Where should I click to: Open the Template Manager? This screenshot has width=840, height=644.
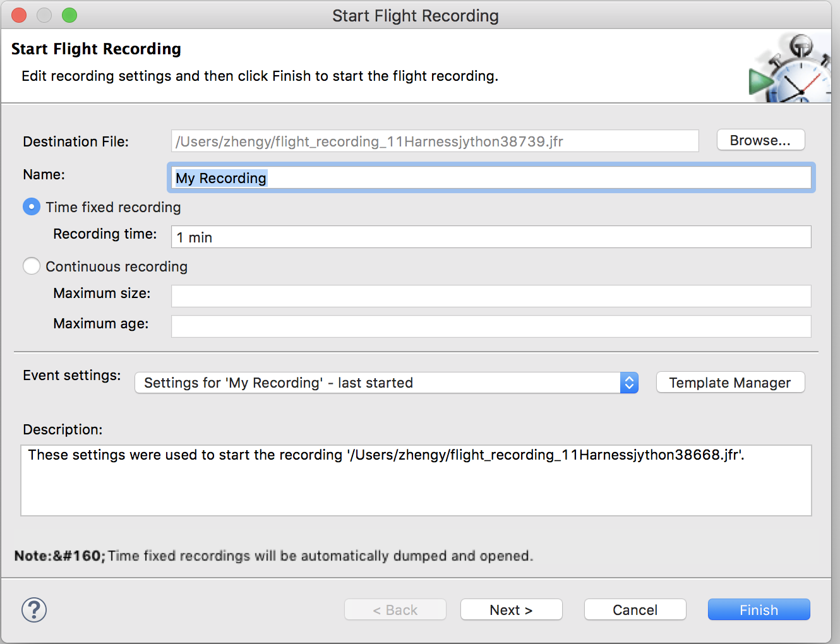[x=730, y=383]
